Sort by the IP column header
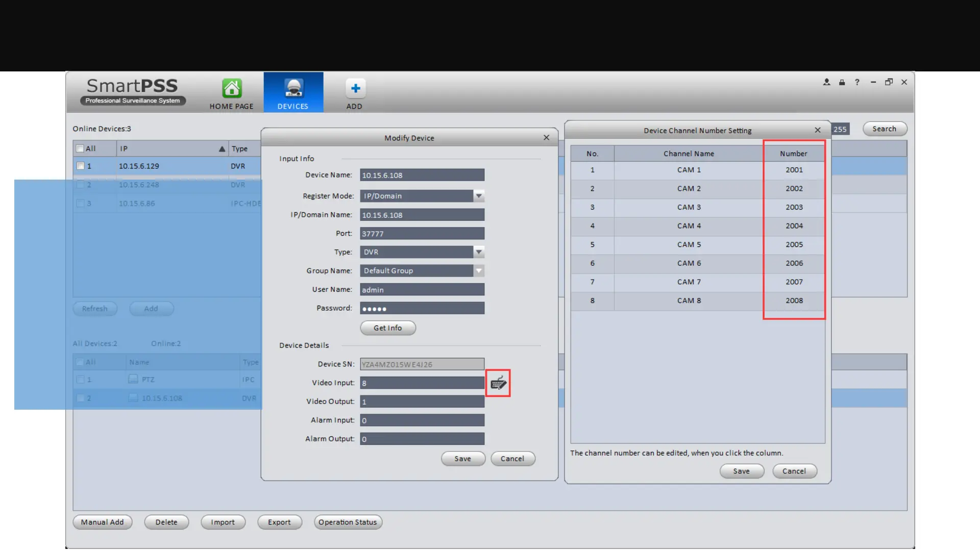Image resolution: width=980 pixels, height=551 pixels. (172, 148)
